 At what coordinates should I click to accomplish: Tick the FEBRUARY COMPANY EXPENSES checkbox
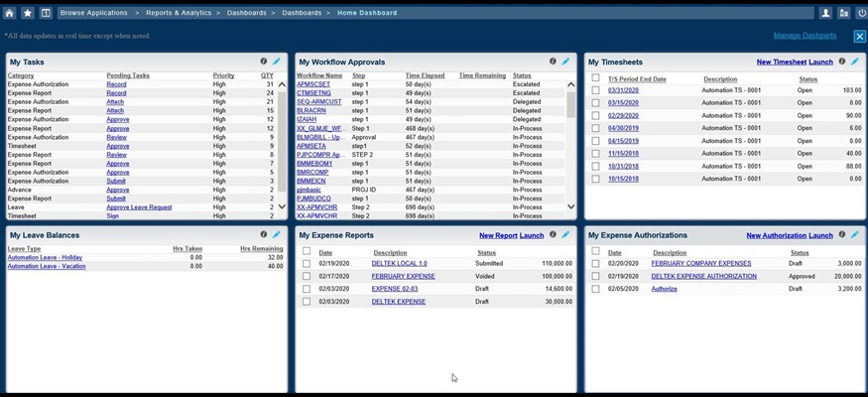(595, 264)
